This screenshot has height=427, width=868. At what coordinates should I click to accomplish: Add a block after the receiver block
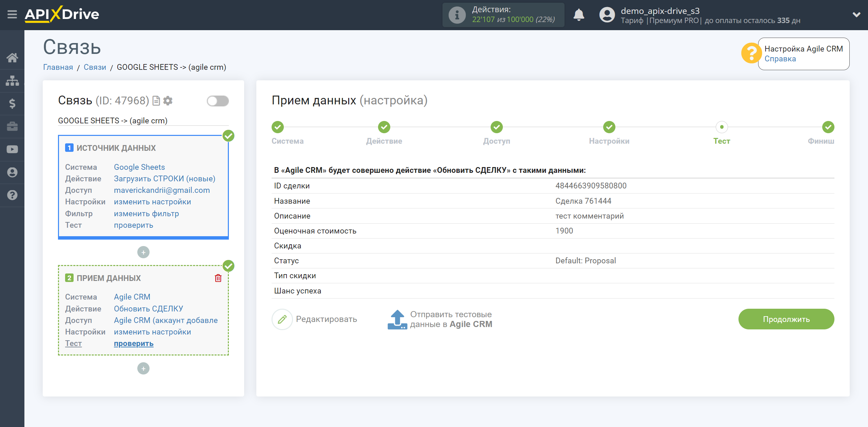(x=143, y=368)
